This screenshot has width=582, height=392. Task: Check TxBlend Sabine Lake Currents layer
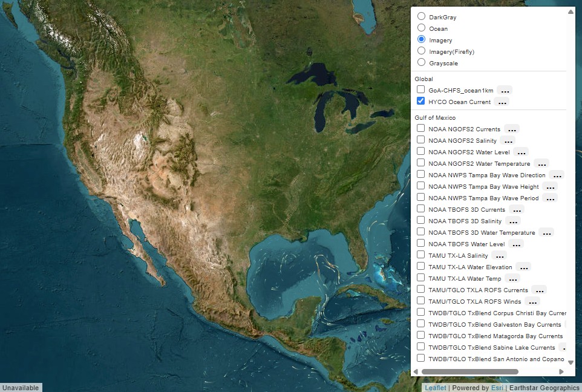[420, 347]
